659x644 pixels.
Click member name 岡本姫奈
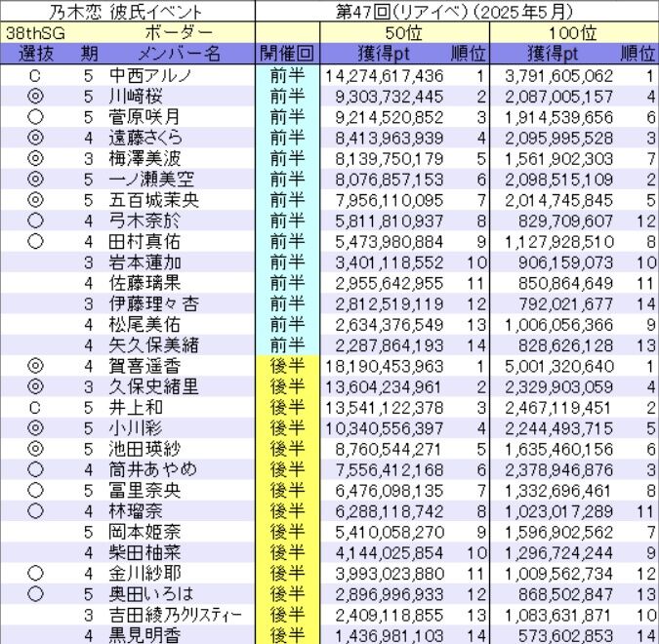[144, 532]
